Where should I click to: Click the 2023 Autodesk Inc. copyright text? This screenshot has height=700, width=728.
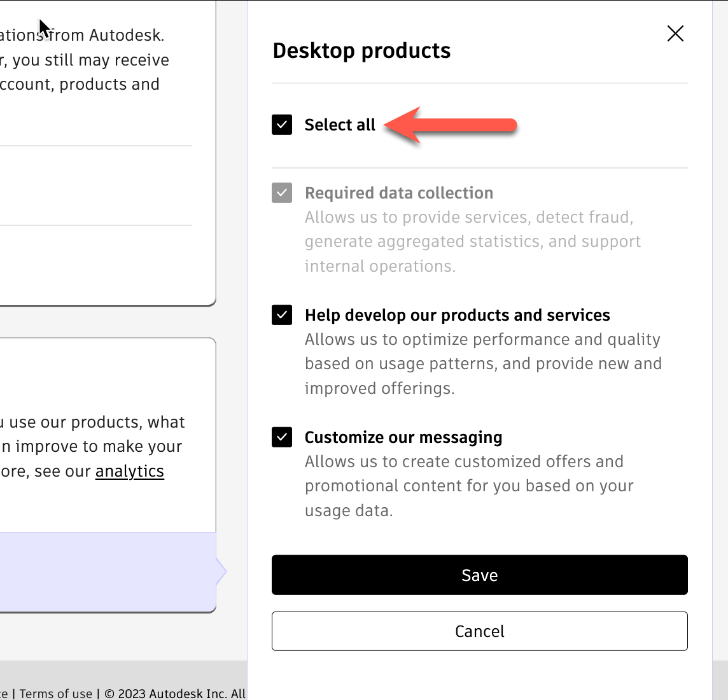tap(175, 694)
